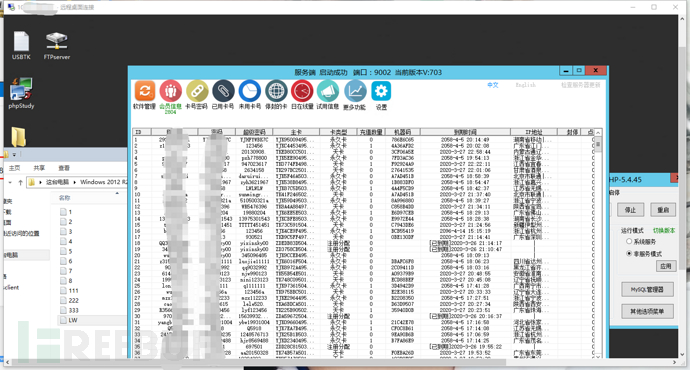Select 系统服务 run mode radio
This screenshot has width=690, height=370.
click(x=629, y=241)
